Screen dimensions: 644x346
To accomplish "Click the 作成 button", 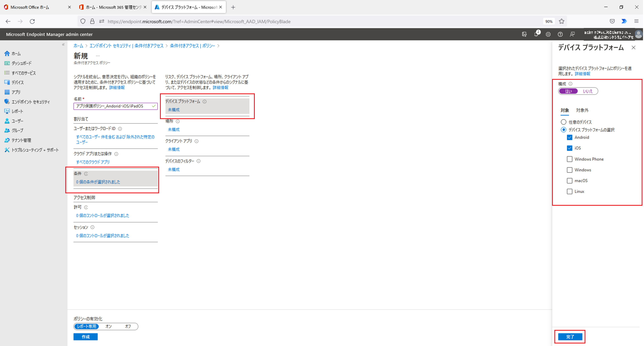I will pos(85,337).
